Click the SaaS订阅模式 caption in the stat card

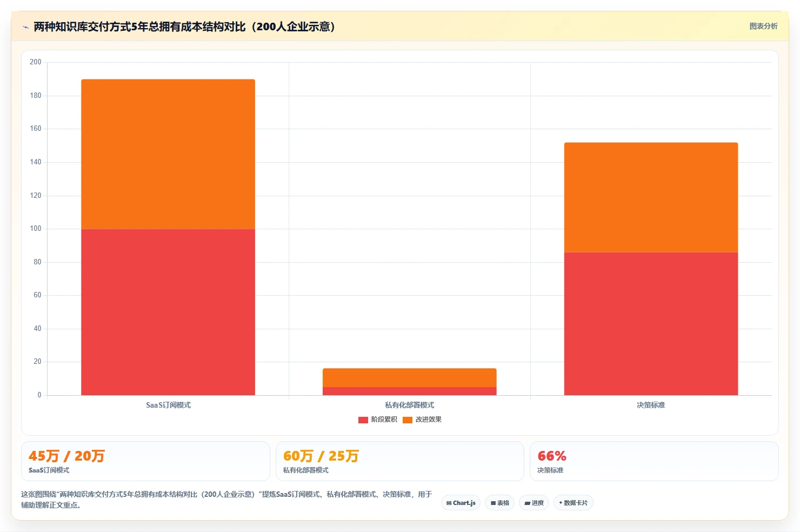[x=49, y=470]
